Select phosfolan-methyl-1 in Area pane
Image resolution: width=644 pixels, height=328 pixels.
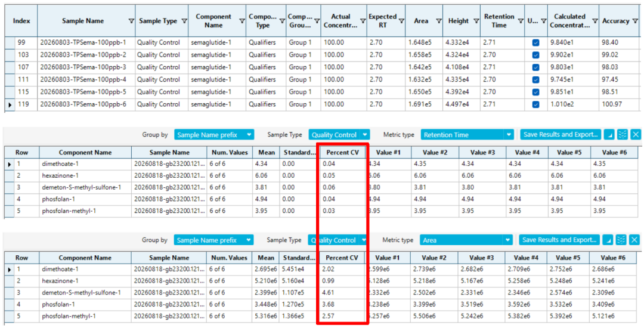[x=69, y=317]
